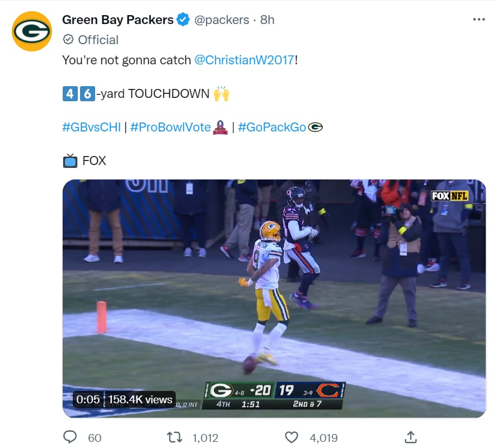Image resolution: width=497 pixels, height=448 pixels.
Task: Click the 1,012 retweet count
Action: click(x=205, y=438)
